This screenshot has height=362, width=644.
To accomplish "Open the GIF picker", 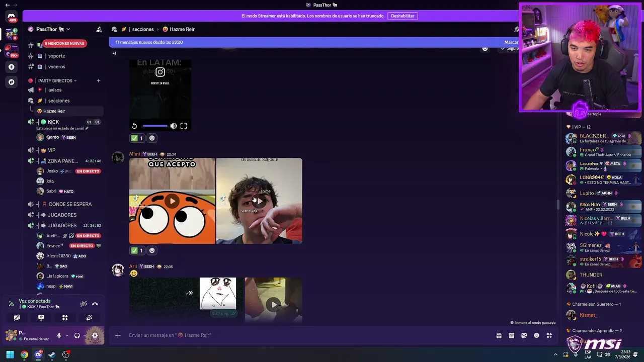I will 512,336.
